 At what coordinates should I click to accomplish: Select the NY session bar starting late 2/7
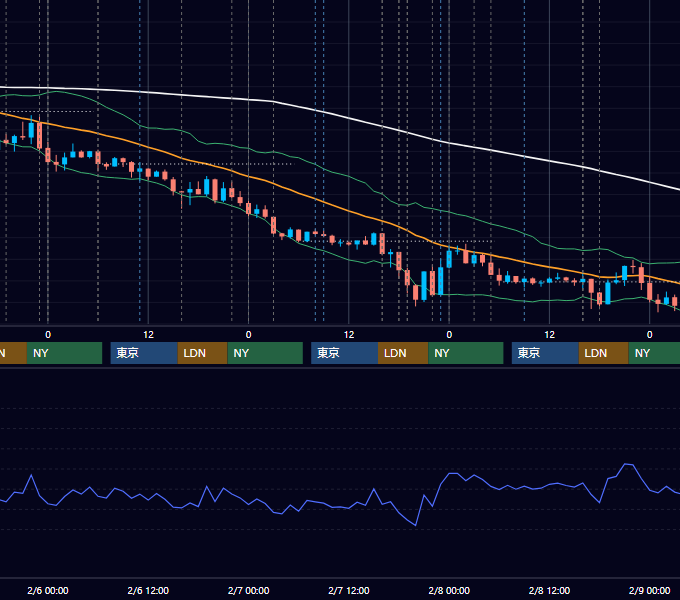coord(466,353)
